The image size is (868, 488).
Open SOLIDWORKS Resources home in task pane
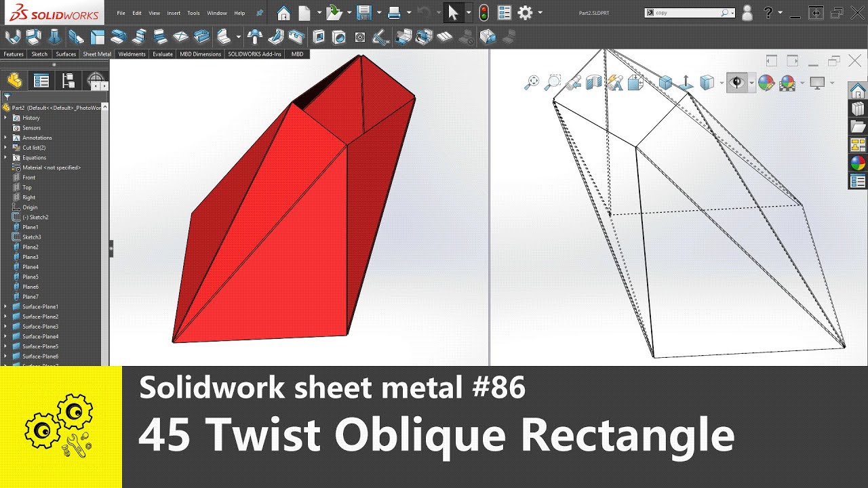click(x=858, y=90)
